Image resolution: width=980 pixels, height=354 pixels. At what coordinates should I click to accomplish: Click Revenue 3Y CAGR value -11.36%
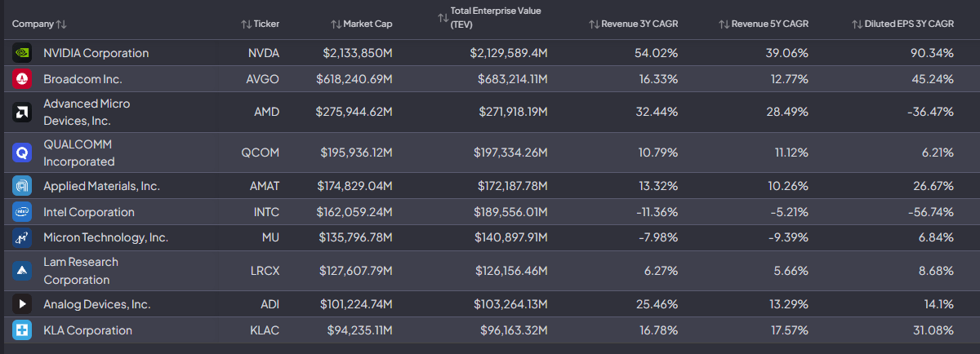point(656,212)
